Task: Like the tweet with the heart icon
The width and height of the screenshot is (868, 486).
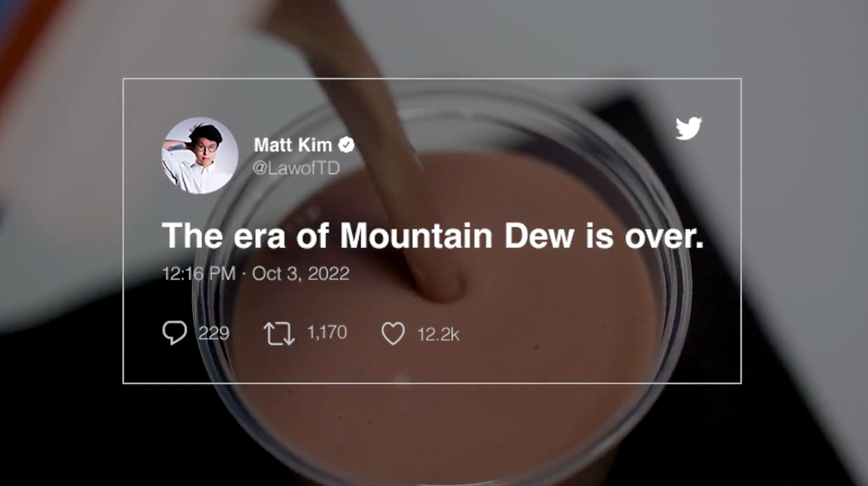Action: tap(393, 333)
